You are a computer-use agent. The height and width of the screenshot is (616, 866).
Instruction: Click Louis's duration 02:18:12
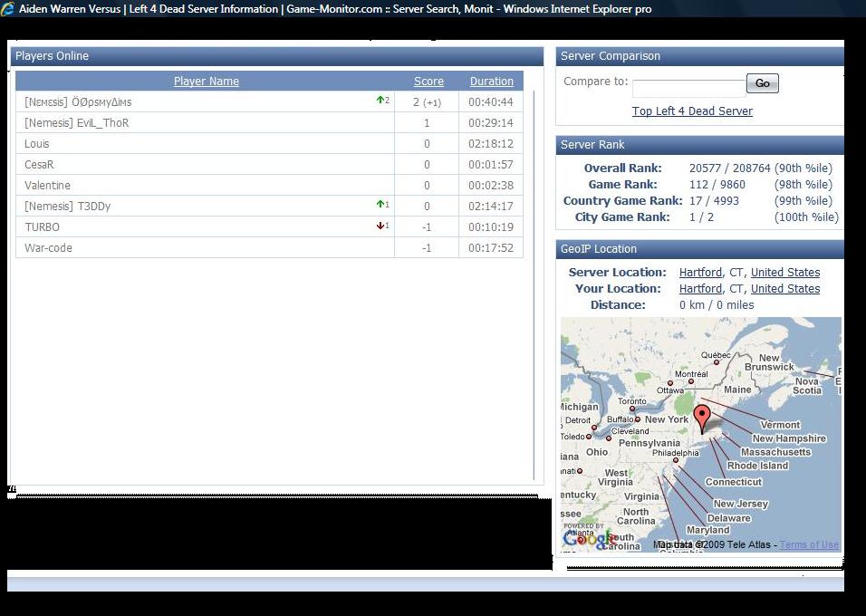pos(491,144)
